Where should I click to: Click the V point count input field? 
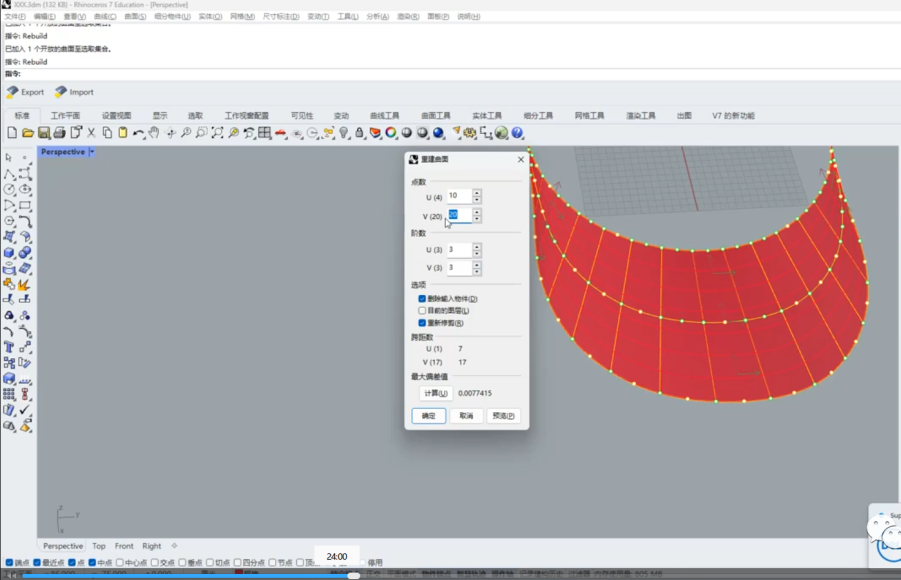(x=458, y=215)
